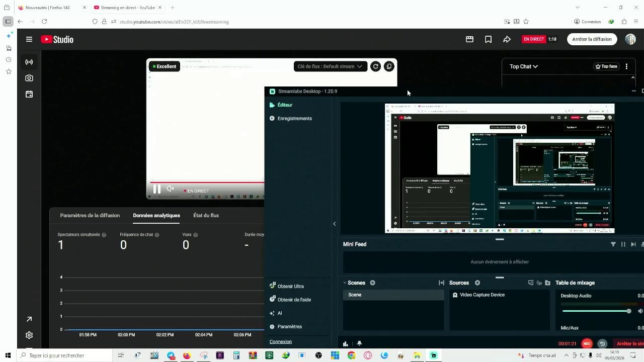Screen dimensions: 644x362
Task: Open AI option in Streamlabs sidebar
Action: point(276,313)
